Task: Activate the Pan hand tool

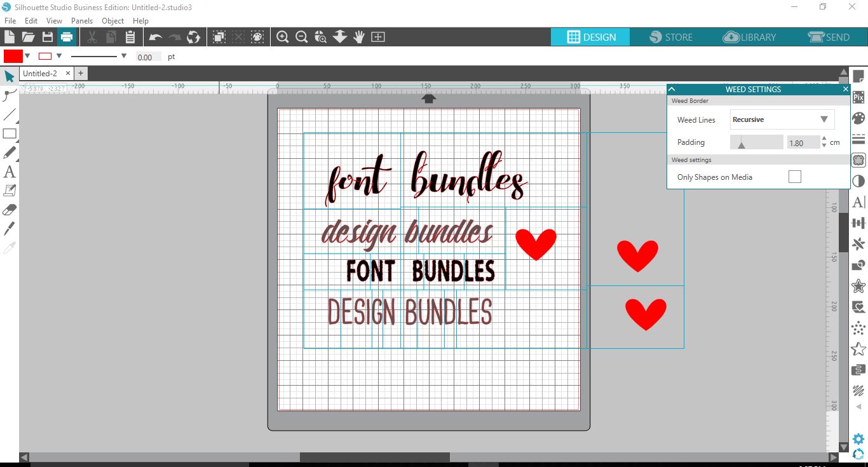Action: (x=359, y=37)
